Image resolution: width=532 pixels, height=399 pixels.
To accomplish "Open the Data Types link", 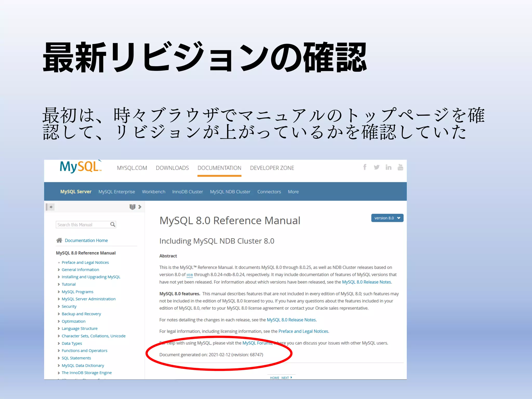I will [72, 343].
